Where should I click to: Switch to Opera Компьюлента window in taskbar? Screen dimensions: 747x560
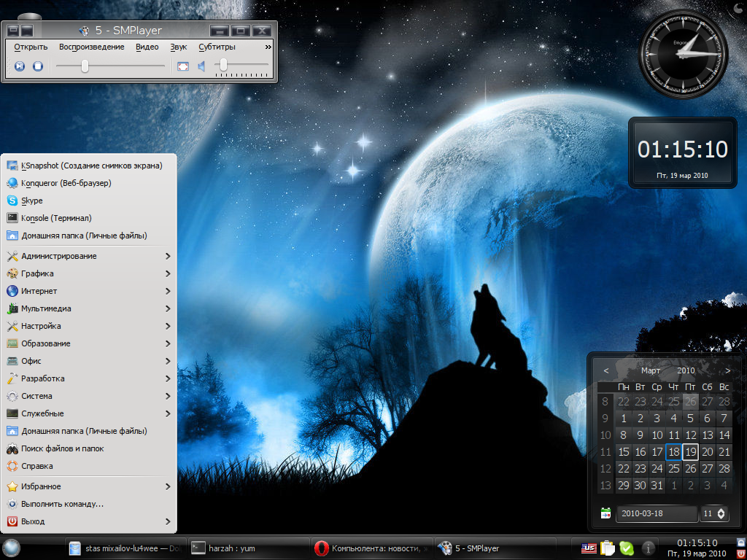371,548
